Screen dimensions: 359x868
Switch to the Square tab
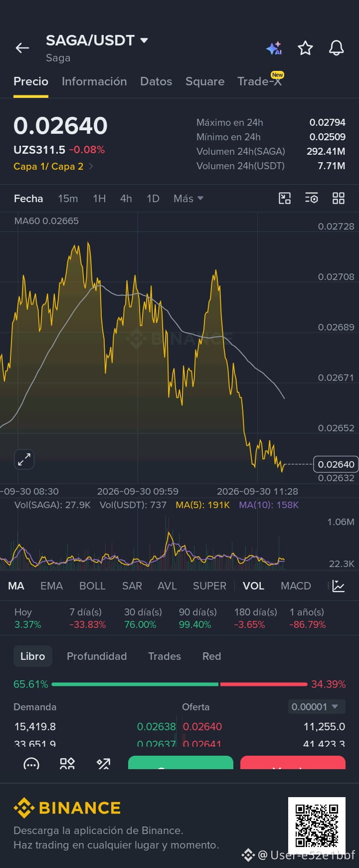(x=205, y=81)
